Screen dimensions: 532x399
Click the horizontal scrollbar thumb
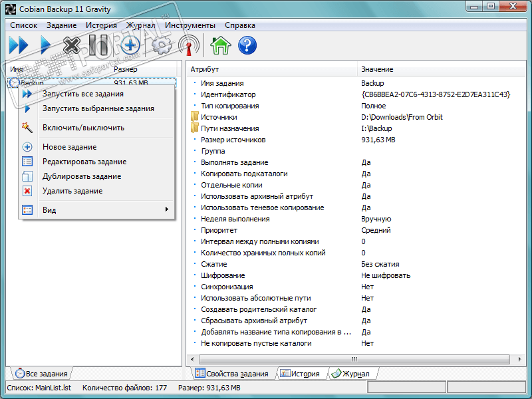[354, 359]
